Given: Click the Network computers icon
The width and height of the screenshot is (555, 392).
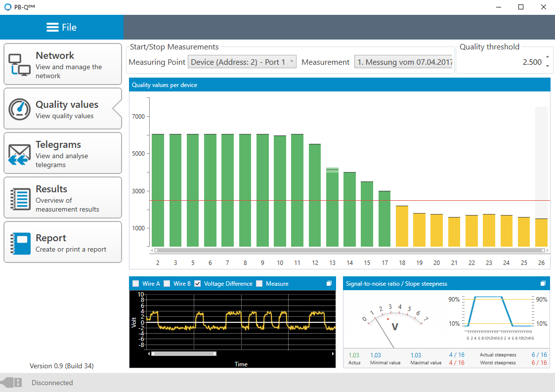Looking at the screenshot, I should pos(20,64).
